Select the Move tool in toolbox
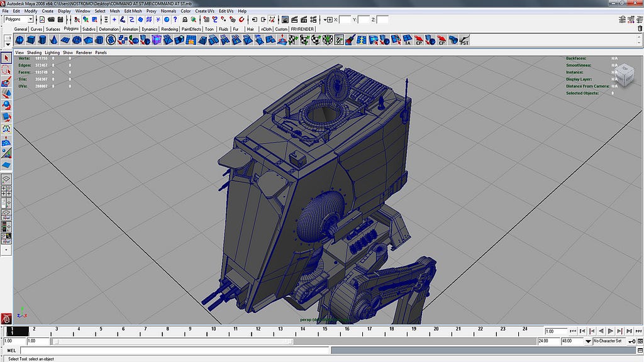The height and width of the screenshot is (362, 644). (x=6, y=94)
